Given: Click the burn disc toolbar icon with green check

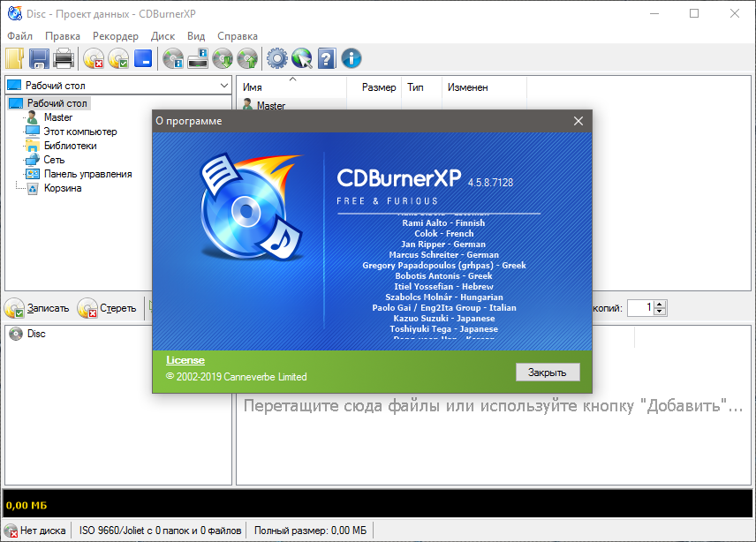Looking at the screenshot, I should click(x=118, y=59).
